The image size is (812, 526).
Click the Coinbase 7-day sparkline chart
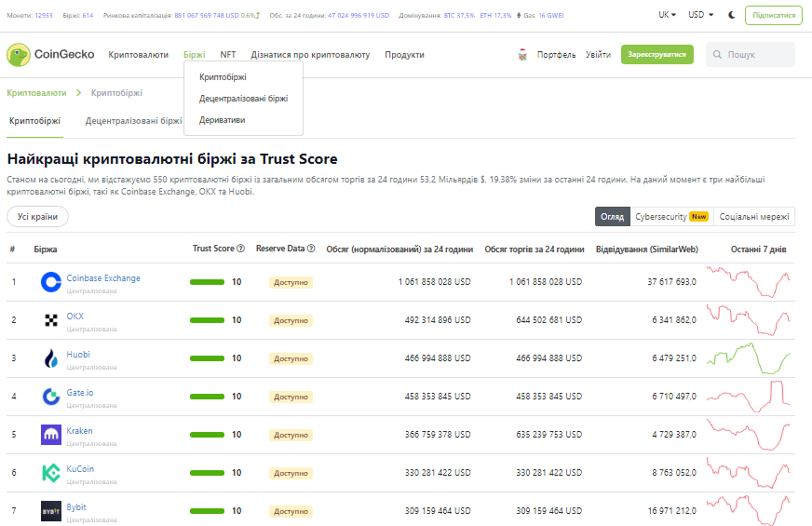pos(749,282)
